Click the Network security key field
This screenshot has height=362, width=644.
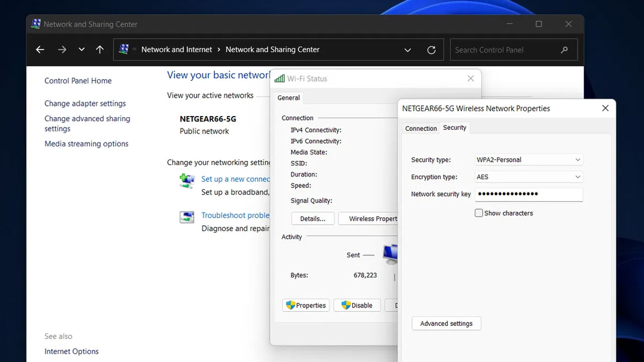[x=528, y=194]
